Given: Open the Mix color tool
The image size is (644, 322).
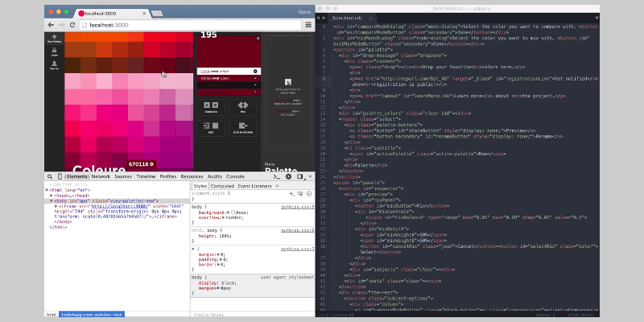Looking at the screenshot, I should coord(243,104).
